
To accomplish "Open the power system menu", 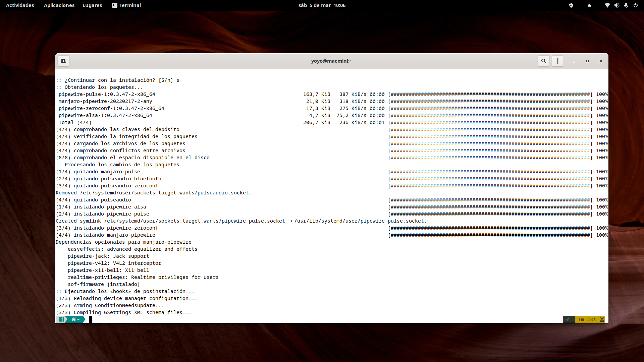I will tap(635, 5).
